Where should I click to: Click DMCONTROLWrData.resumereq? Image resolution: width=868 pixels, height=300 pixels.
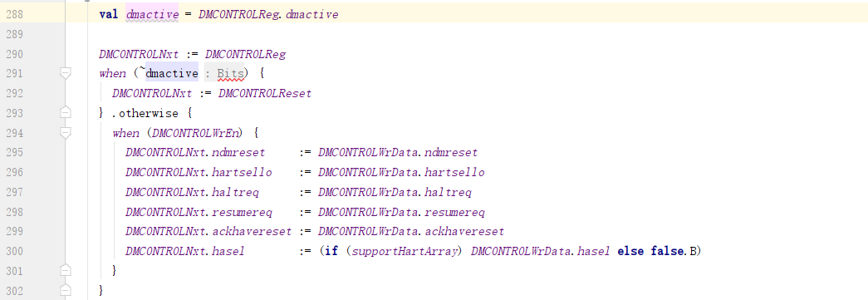[x=401, y=212]
